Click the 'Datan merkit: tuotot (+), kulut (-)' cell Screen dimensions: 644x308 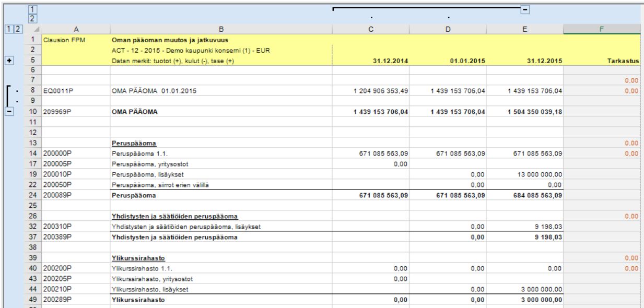click(x=221, y=61)
